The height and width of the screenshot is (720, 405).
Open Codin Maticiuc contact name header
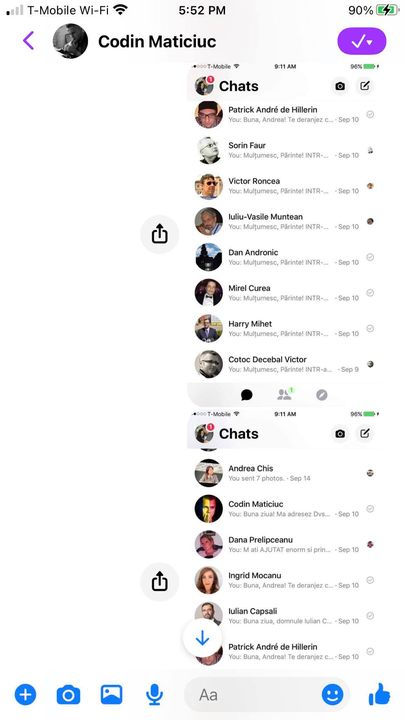pyautogui.click(x=157, y=42)
